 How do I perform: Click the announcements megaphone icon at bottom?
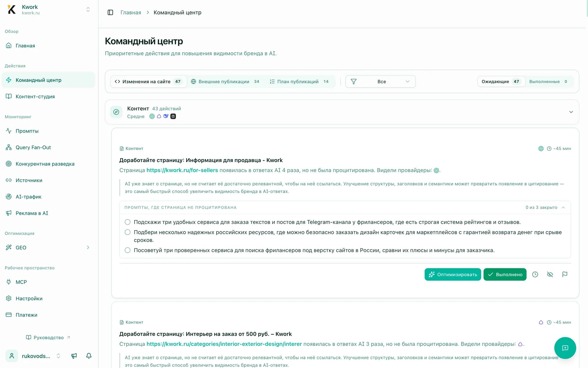[x=74, y=356]
